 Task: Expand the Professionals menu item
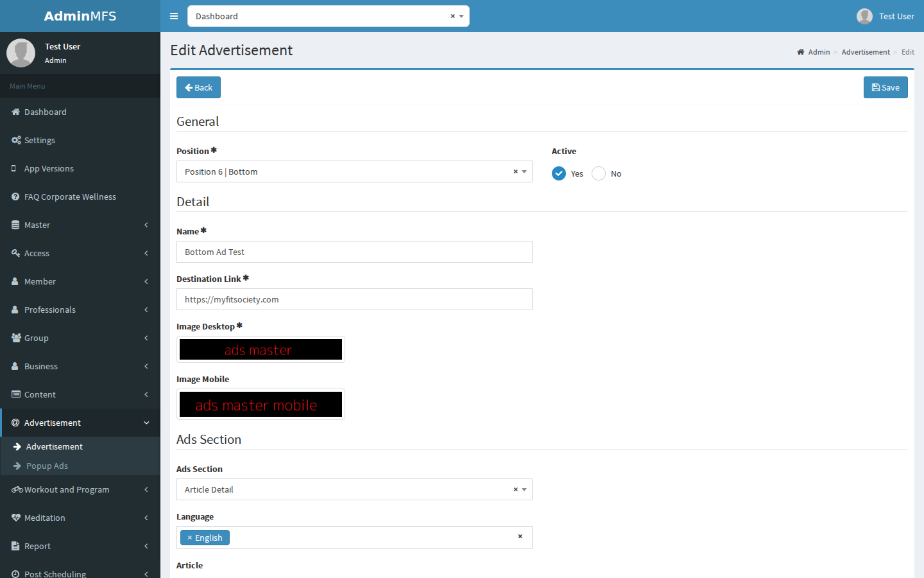click(x=80, y=310)
